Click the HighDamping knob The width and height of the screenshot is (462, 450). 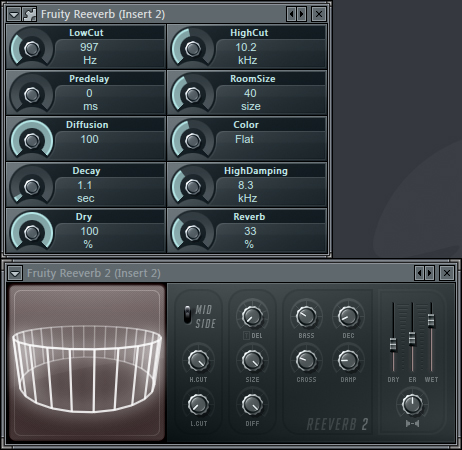[193, 187]
